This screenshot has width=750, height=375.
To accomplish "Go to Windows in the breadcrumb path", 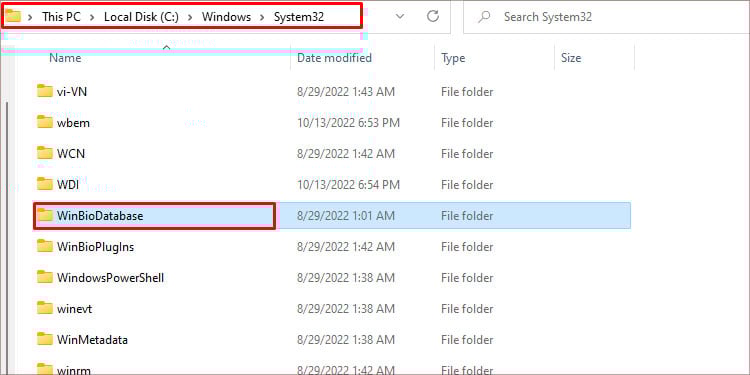I will (226, 17).
